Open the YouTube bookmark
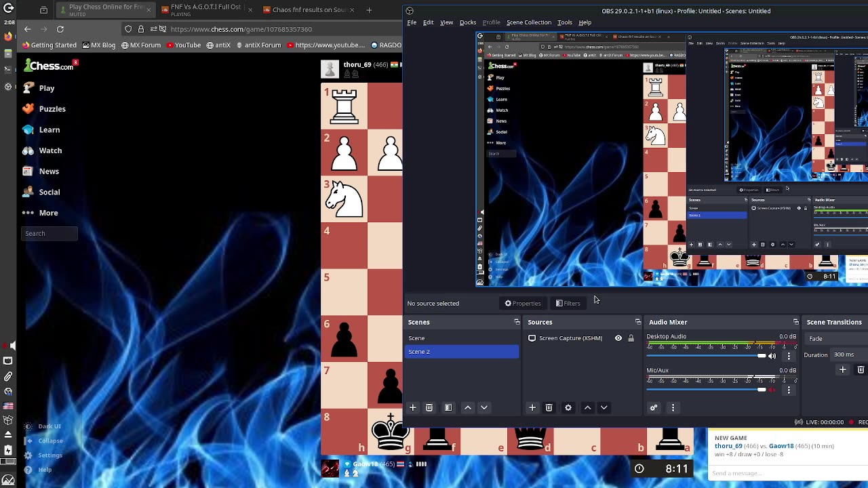868x488 pixels. (x=183, y=45)
